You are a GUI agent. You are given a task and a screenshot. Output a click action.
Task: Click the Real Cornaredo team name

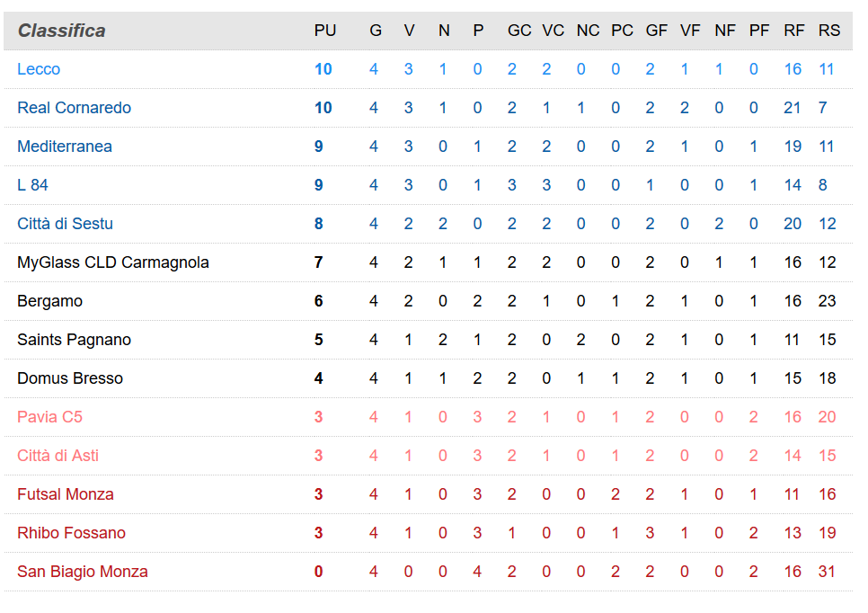tap(74, 108)
